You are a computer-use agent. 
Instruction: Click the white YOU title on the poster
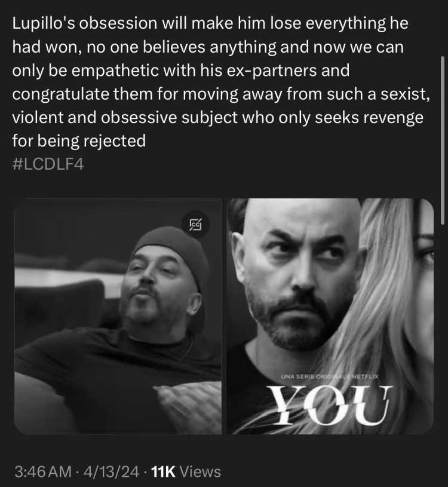[x=331, y=405]
